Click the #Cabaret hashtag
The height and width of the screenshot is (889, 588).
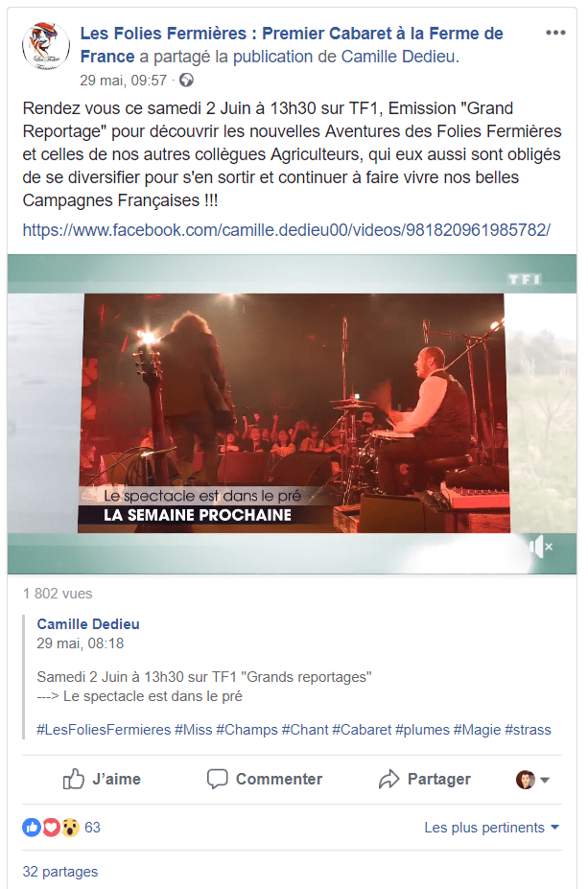362,730
